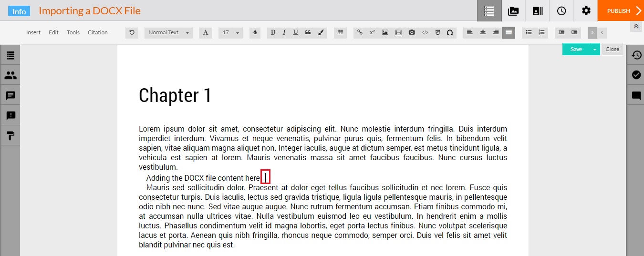The image size is (644, 256).
Task: Click the Close button
Action: tap(612, 49)
